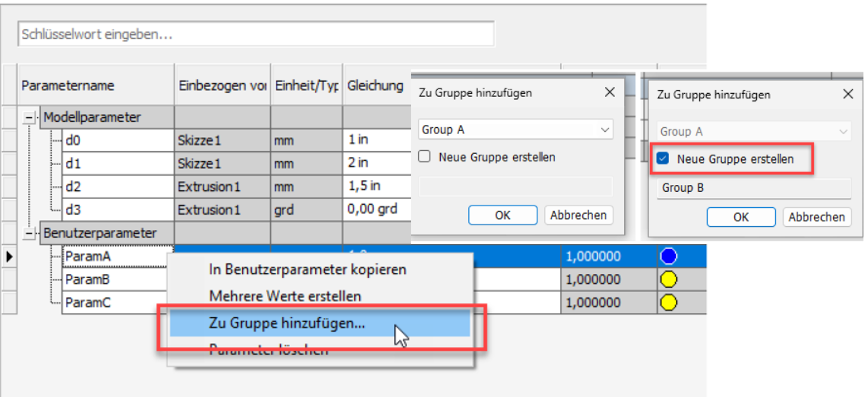Select the d3 parameter name cell
Screen dimensions: 868x397
tap(118, 210)
